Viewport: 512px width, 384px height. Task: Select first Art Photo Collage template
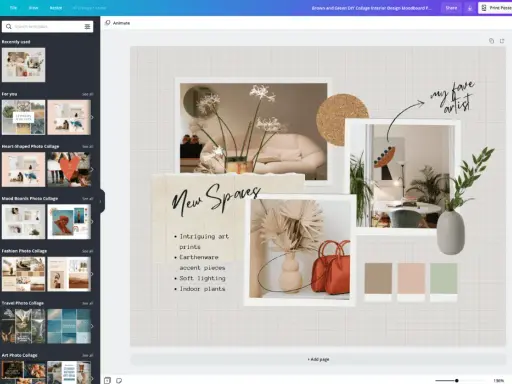tap(24, 372)
